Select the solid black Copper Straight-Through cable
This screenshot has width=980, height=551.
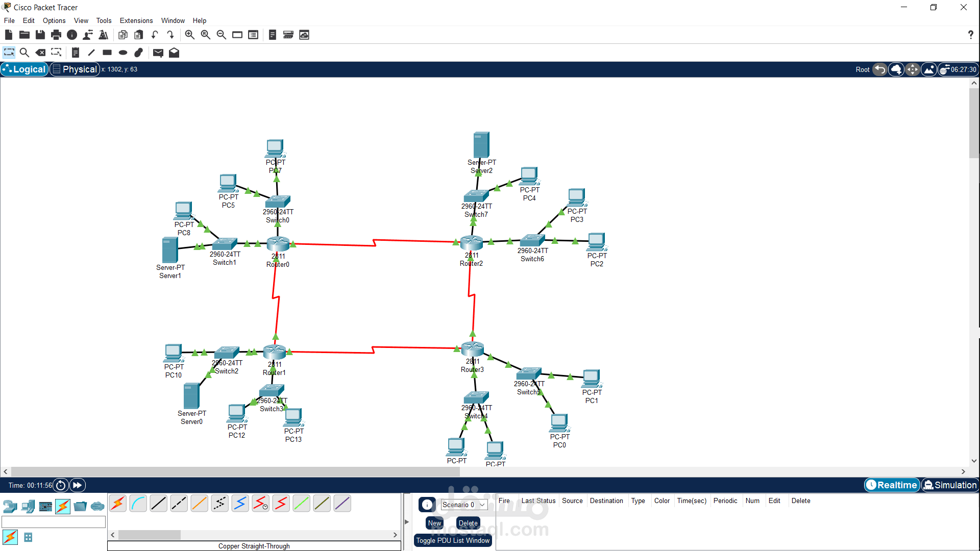pos(159,504)
